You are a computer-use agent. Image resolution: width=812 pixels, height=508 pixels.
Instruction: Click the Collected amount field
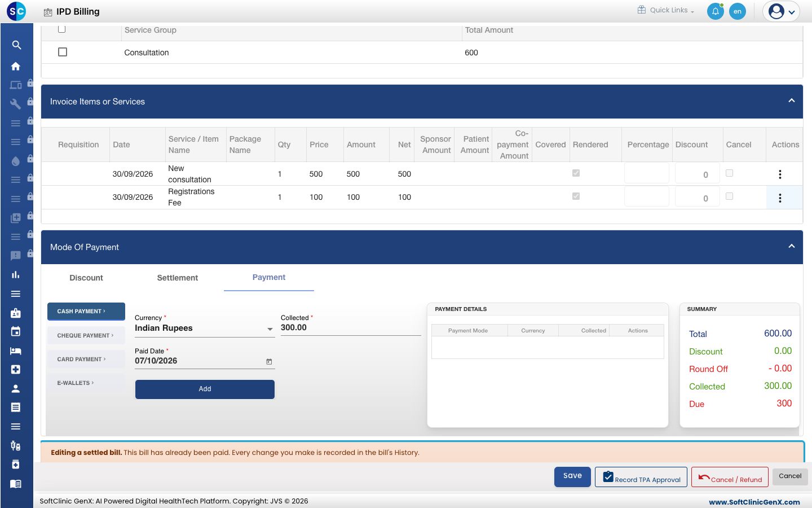pos(351,327)
